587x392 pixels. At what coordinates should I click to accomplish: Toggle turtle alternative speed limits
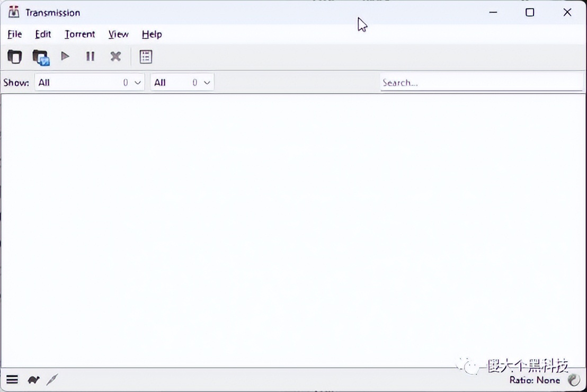pos(33,380)
